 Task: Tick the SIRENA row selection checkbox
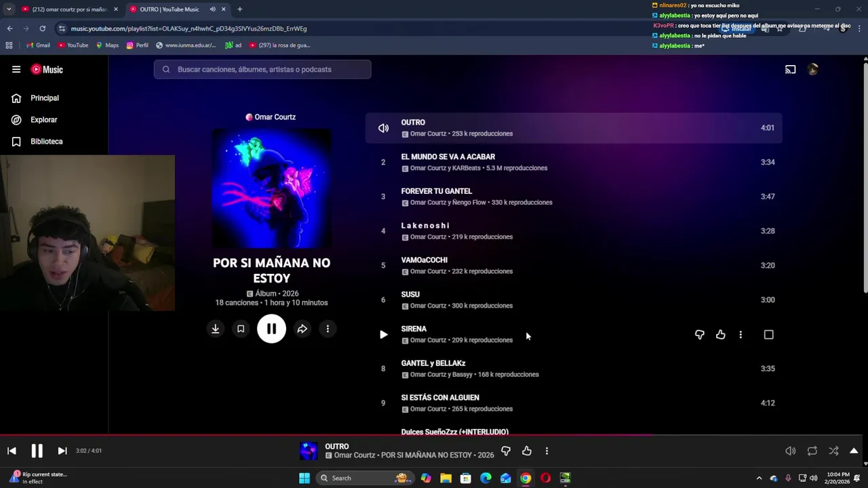tap(768, 334)
